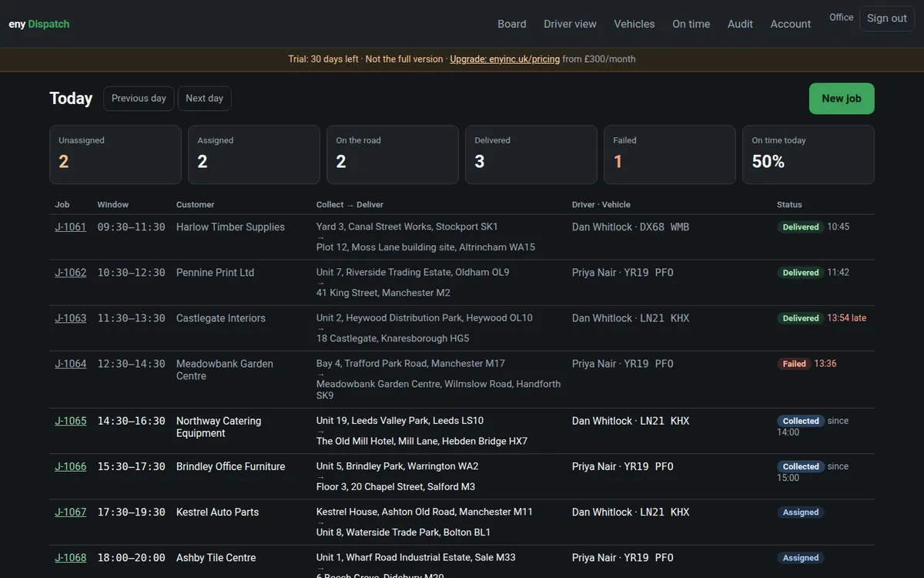This screenshot has width=924, height=578.
Task: Click the Status column header
Action: coord(789,204)
